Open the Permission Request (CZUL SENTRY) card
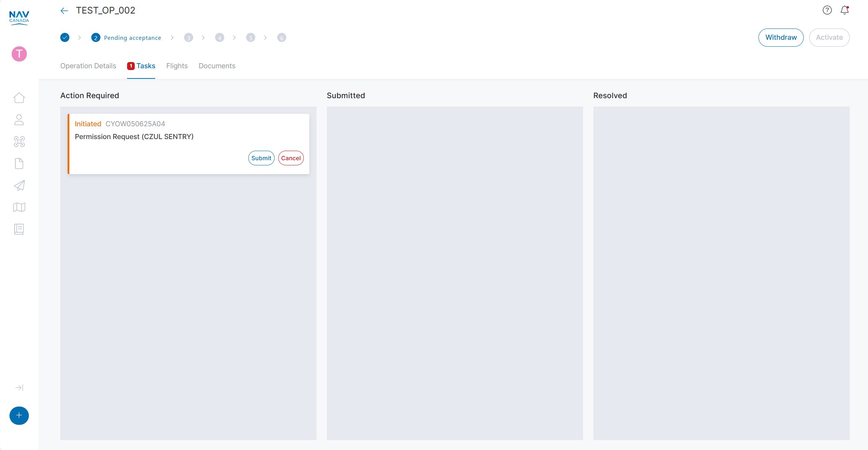 [x=188, y=144]
